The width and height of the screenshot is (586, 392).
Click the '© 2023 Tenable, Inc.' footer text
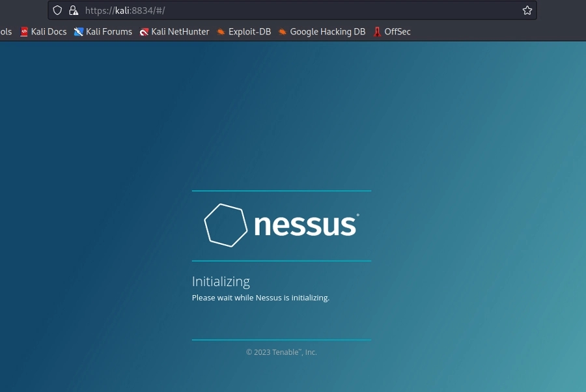[x=281, y=352]
